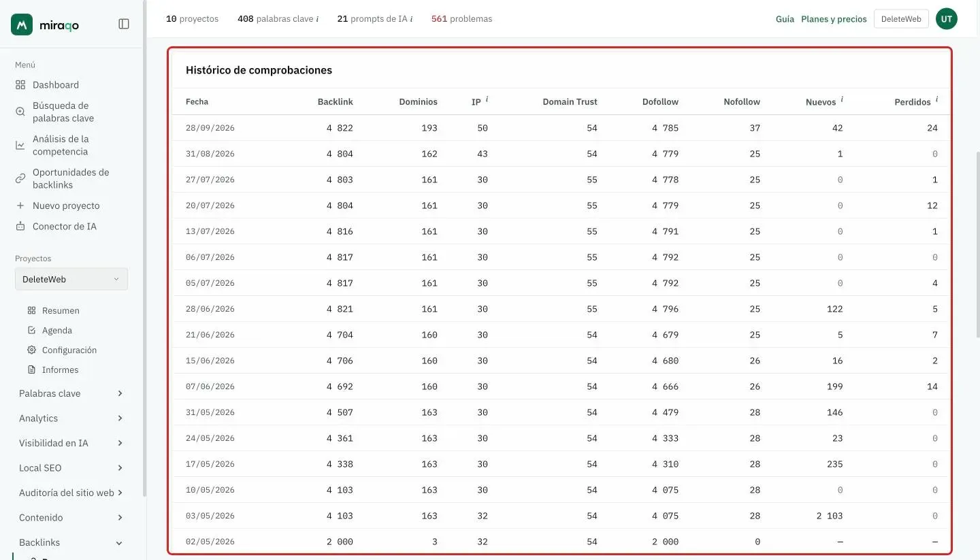Click the 561 problemas counter
The width and height of the screenshot is (980, 560).
pos(461,19)
